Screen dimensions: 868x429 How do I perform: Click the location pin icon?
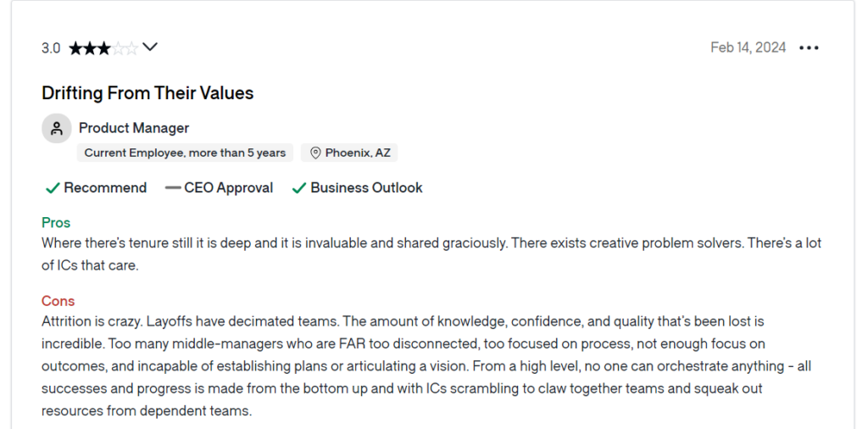click(x=315, y=153)
